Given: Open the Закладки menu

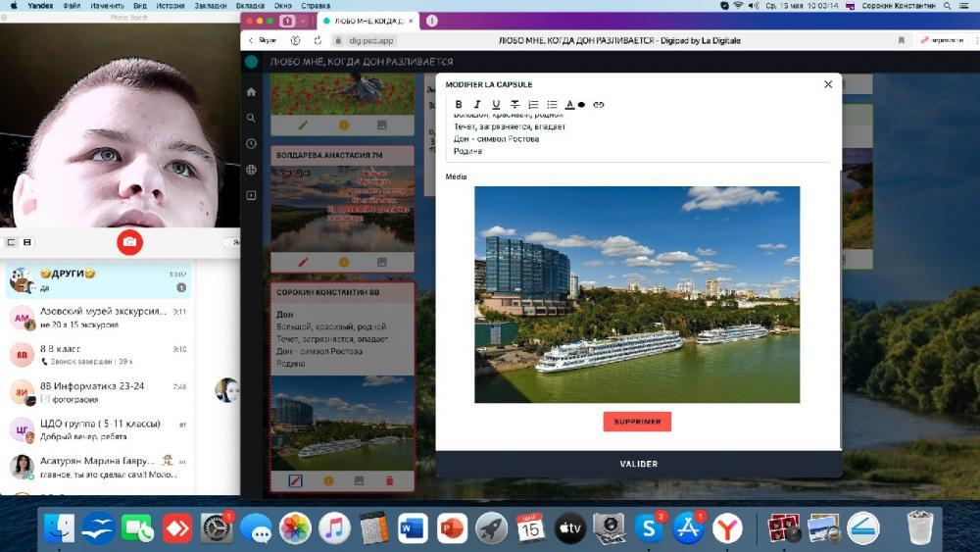Looking at the screenshot, I should click(x=210, y=6).
